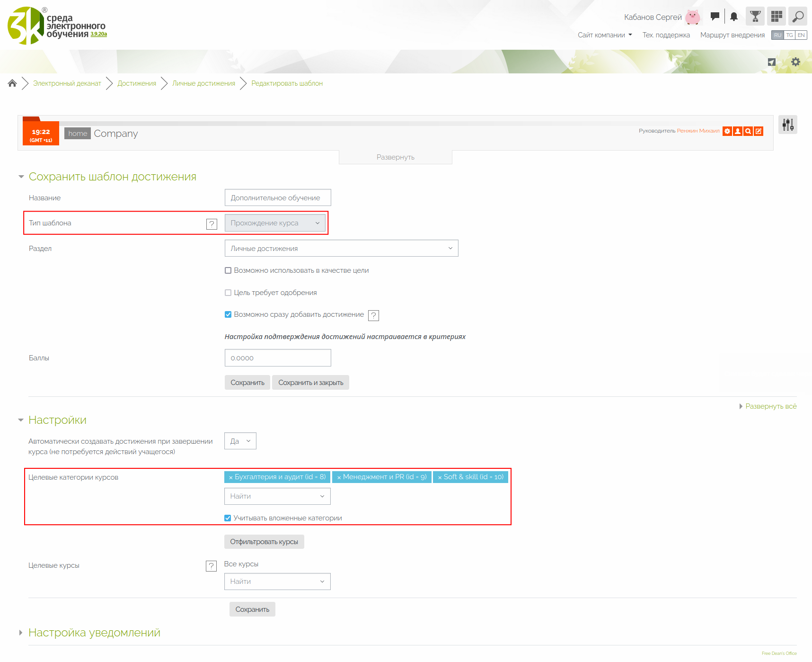This screenshot has width=812, height=662.
Task: Click 'Отфильтровать курсы' button
Action: click(x=264, y=542)
